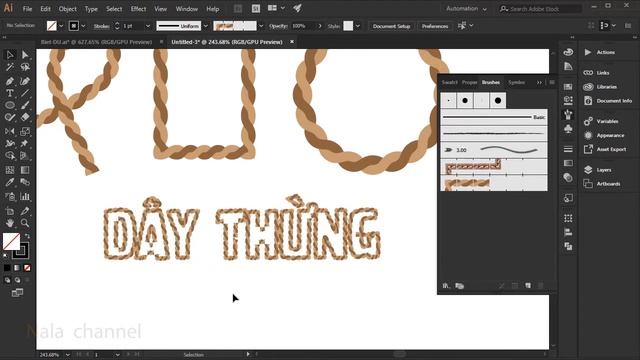Viewport: 640px width, 360px height.
Task: Click the Search Adobe Stock field
Action: [540, 9]
